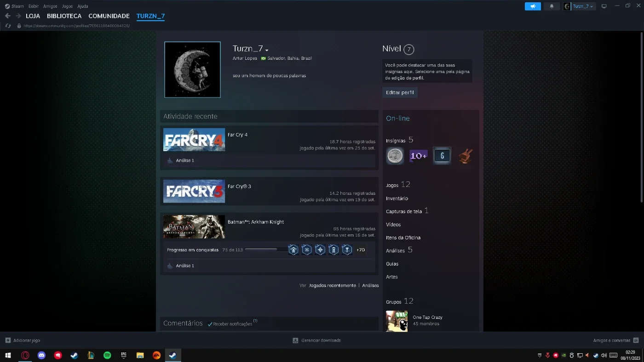Open Amigos e conversas panel
Image resolution: width=644 pixels, height=362 pixels.
click(x=616, y=340)
